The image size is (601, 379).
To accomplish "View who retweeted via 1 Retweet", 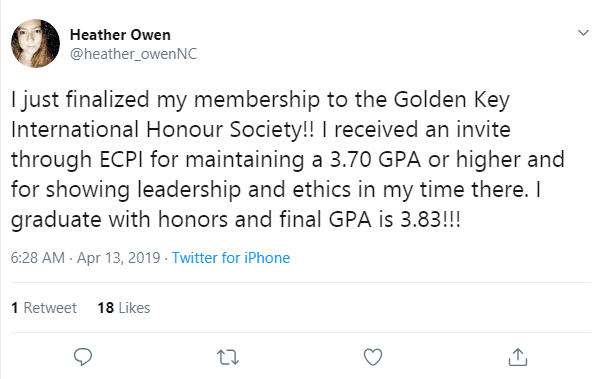I will tap(44, 308).
